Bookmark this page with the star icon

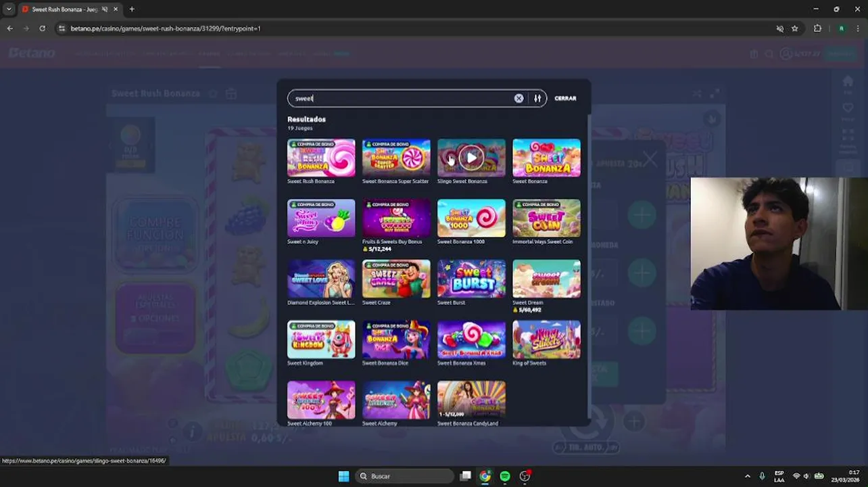795,28
